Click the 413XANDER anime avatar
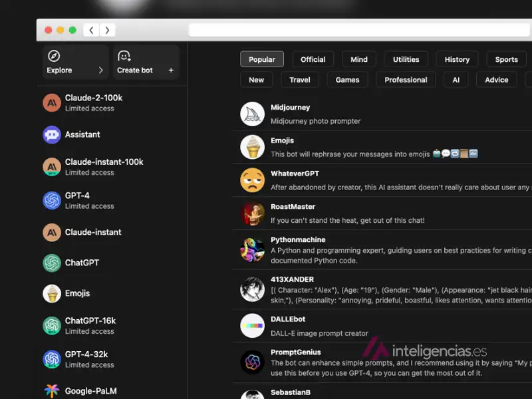This screenshot has width=532, height=399. click(x=253, y=289)
